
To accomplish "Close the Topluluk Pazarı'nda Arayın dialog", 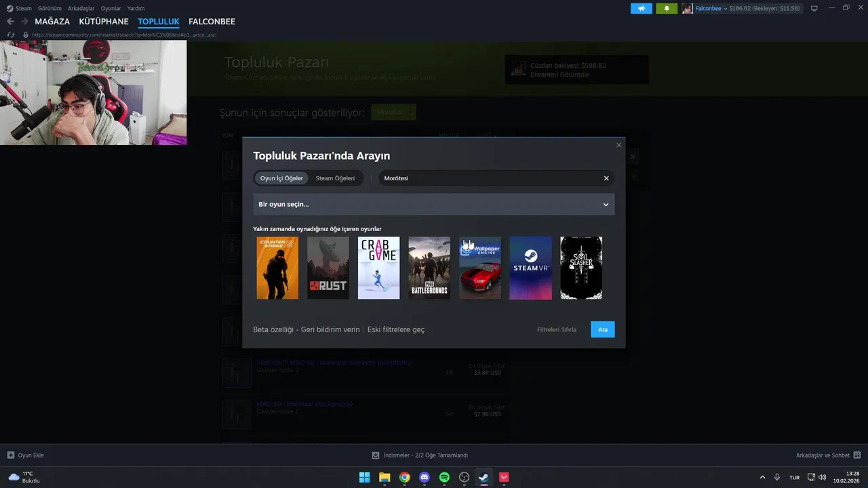I will (618, 145).
